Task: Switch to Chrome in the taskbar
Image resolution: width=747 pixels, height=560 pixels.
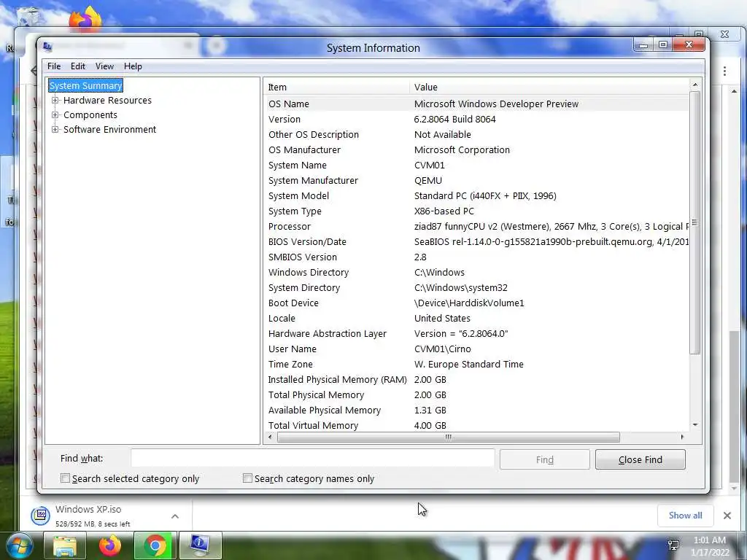Action: 155,545
